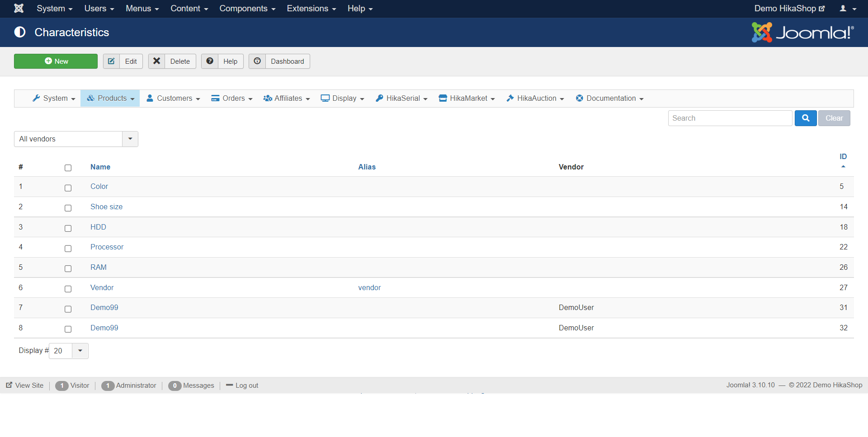
Task: Click the View Site external link icon
Action: tap(9, 385)
